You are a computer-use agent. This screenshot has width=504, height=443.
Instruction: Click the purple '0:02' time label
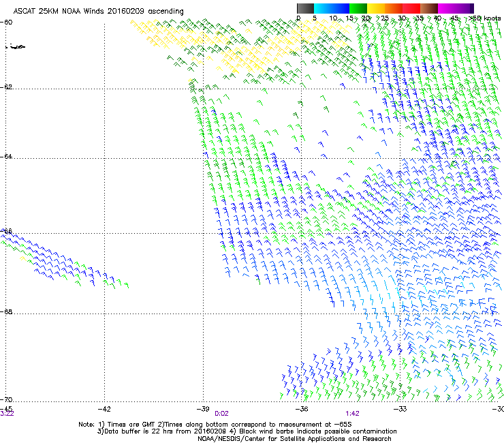click(221, 414)
